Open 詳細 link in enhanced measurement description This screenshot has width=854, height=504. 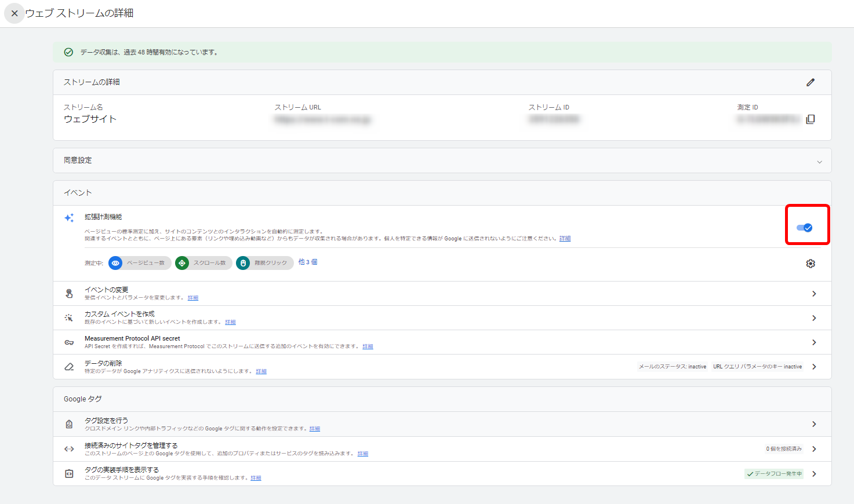565,239
